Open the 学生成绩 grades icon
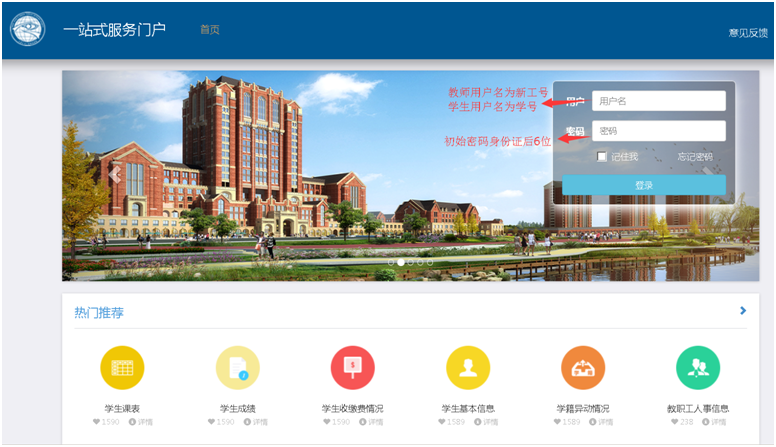This screenshot has height=447, width=776. (x=237, y=367)
